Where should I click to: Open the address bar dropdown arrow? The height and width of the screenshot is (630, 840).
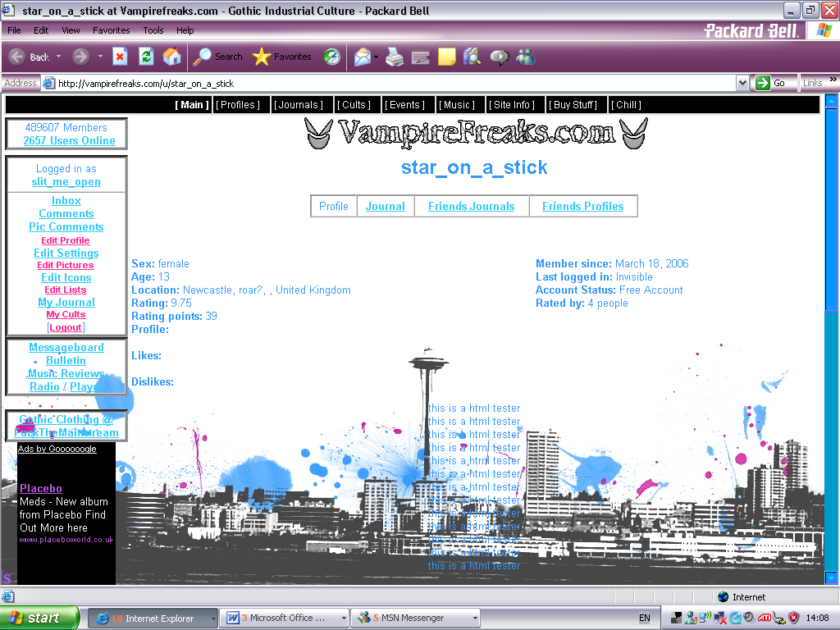(742, 83)
